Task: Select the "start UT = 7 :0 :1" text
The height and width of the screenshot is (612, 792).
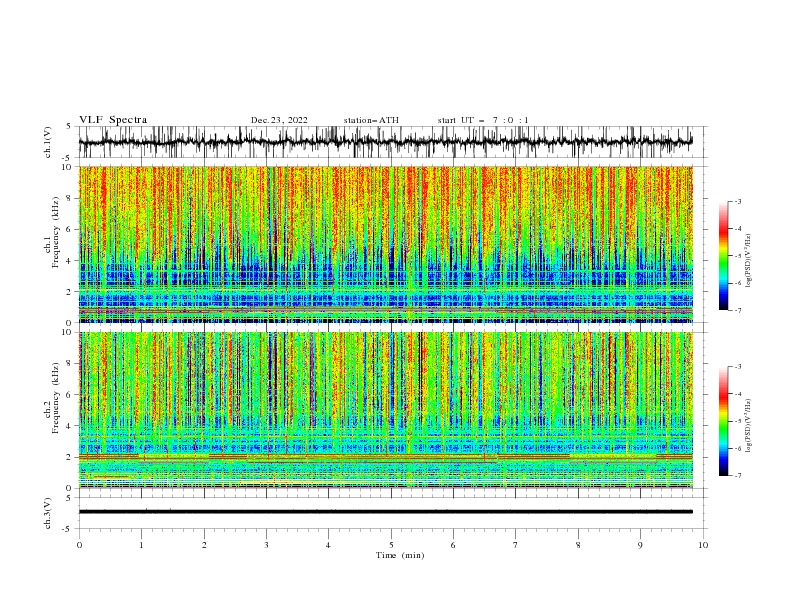Action: point(483,120)
